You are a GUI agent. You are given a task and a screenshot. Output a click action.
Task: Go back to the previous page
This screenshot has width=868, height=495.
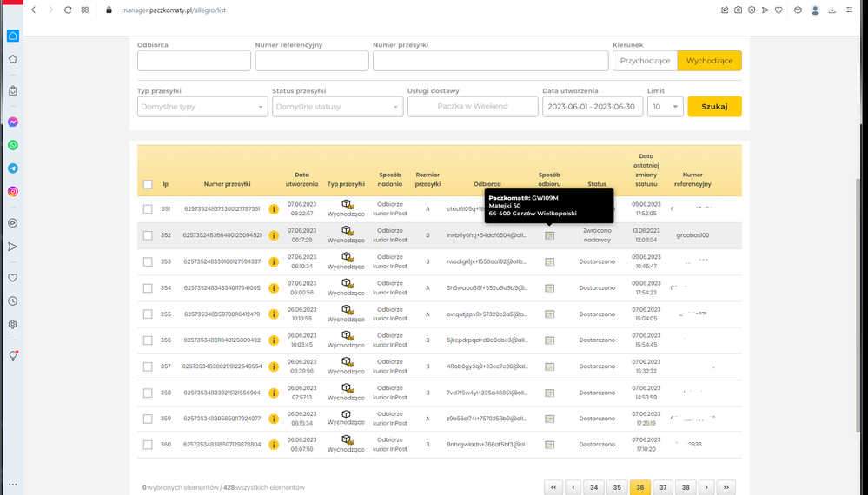click(x=34, y=10)
